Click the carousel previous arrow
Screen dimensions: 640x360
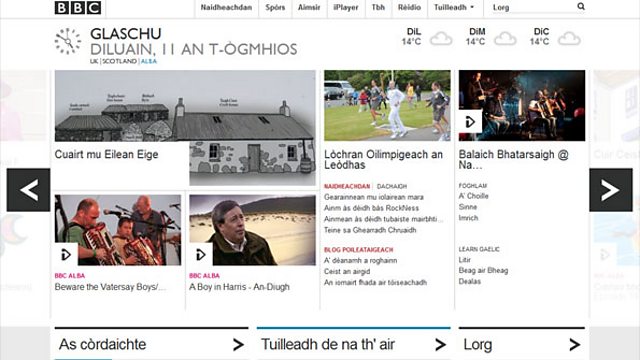pyautogui.click(x=29, y=190)
